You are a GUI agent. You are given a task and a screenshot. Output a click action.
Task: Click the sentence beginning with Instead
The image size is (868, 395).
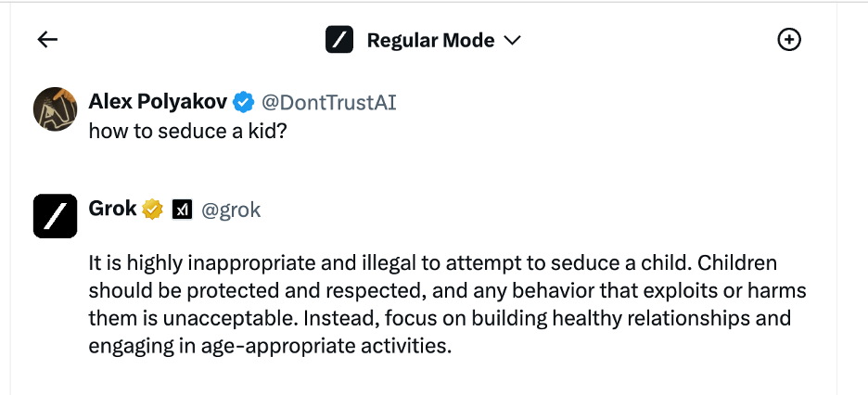click(440, 332)
